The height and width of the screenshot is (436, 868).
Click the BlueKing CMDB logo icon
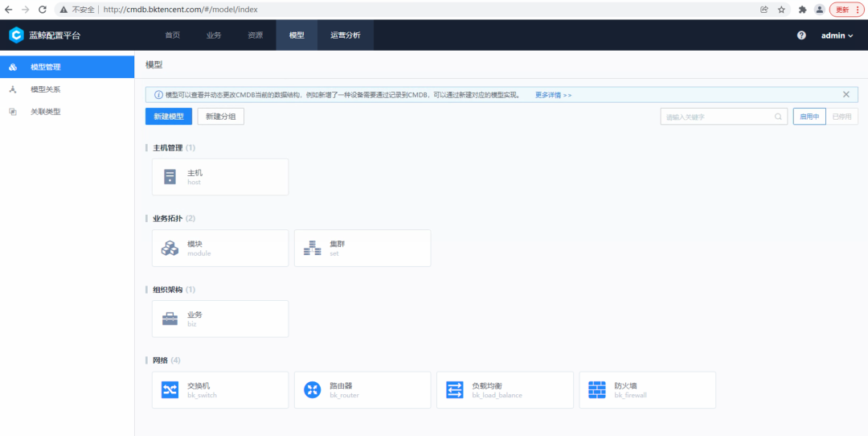16,35
